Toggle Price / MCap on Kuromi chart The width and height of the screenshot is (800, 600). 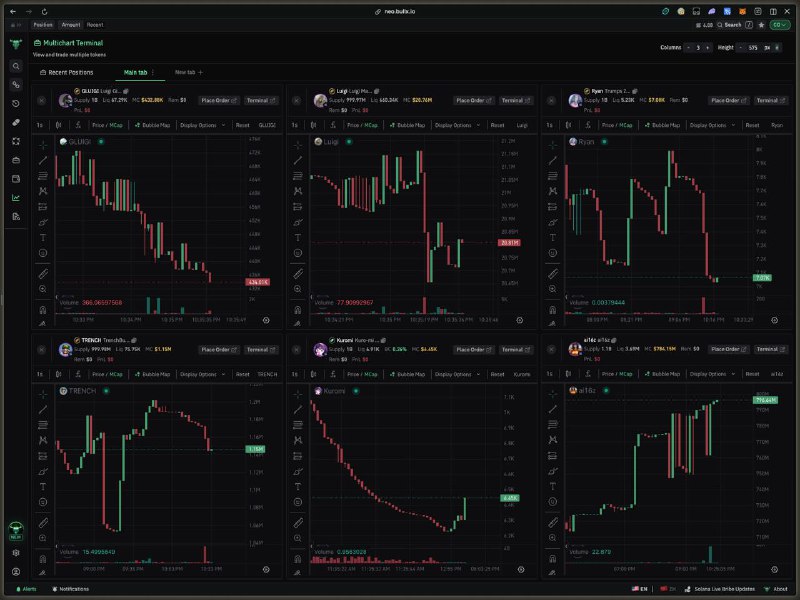[362, 374]
